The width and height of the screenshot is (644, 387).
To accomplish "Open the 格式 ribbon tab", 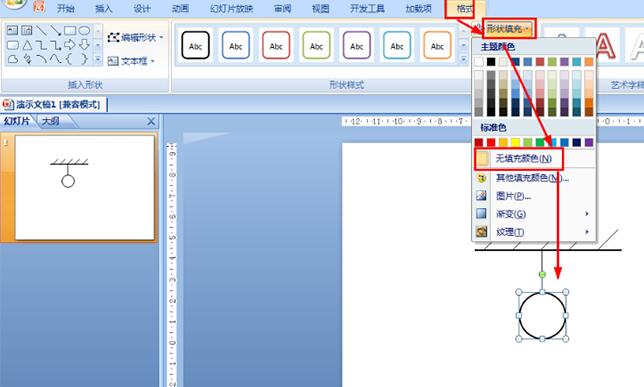I will tap(465, 8).
